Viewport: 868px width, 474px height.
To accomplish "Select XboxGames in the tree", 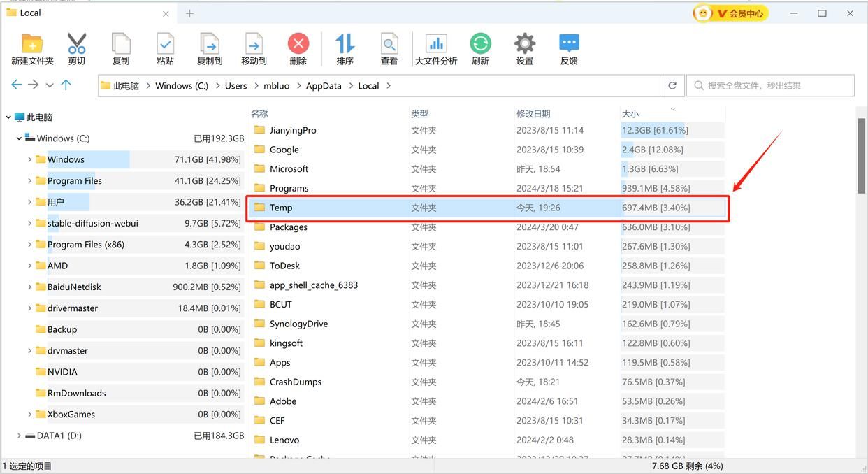I will tap(71, 414).
